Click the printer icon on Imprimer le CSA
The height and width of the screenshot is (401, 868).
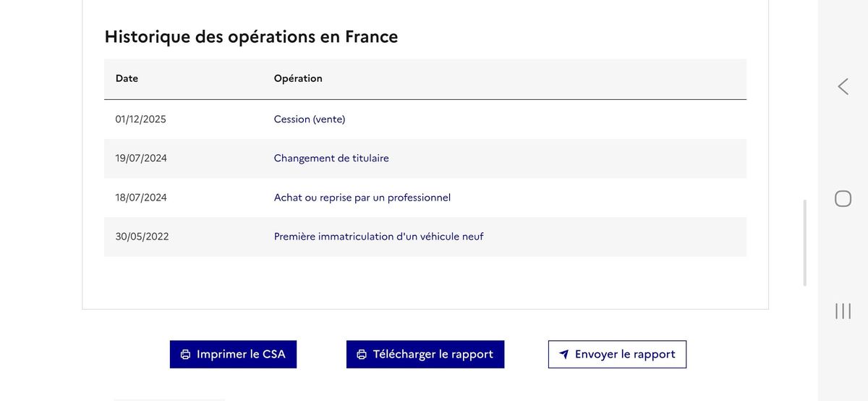click(186, 355)
